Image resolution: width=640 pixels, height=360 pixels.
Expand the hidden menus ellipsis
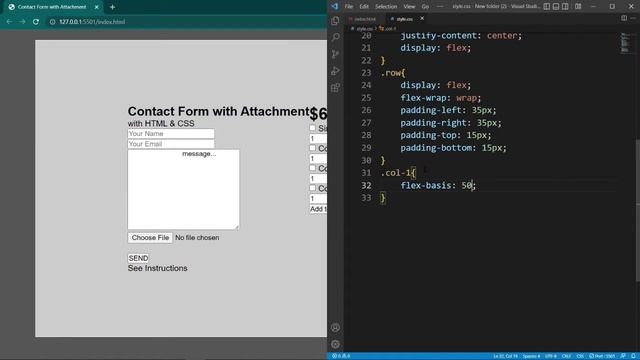pyautogui.click(x=440, y=7)
